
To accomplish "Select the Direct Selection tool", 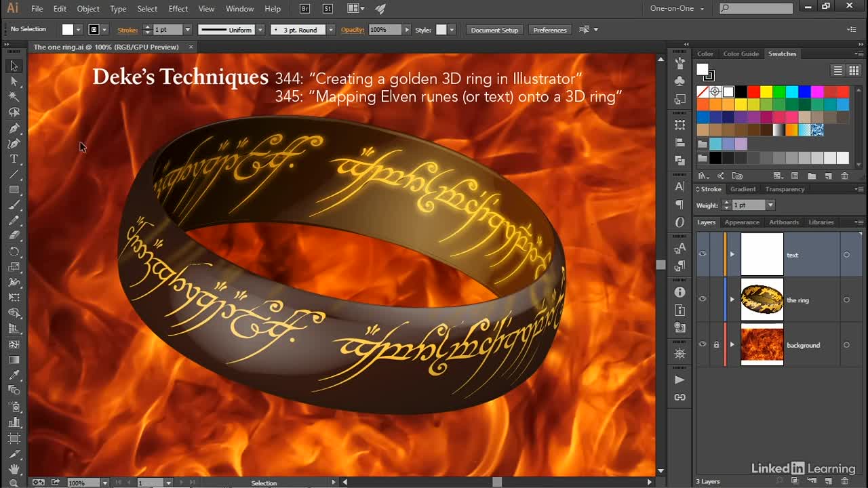I will [14, 81].
